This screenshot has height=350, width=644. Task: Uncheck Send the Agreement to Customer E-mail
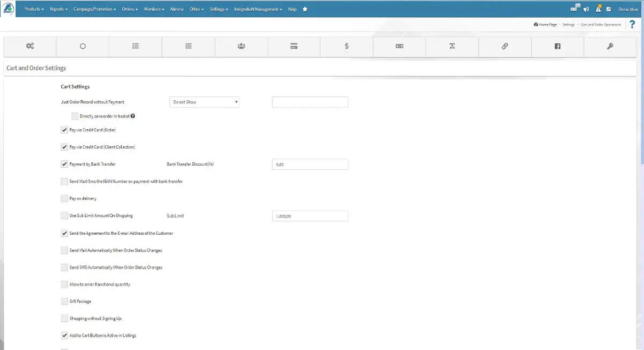pyautogui.click(x=64, y=233)
